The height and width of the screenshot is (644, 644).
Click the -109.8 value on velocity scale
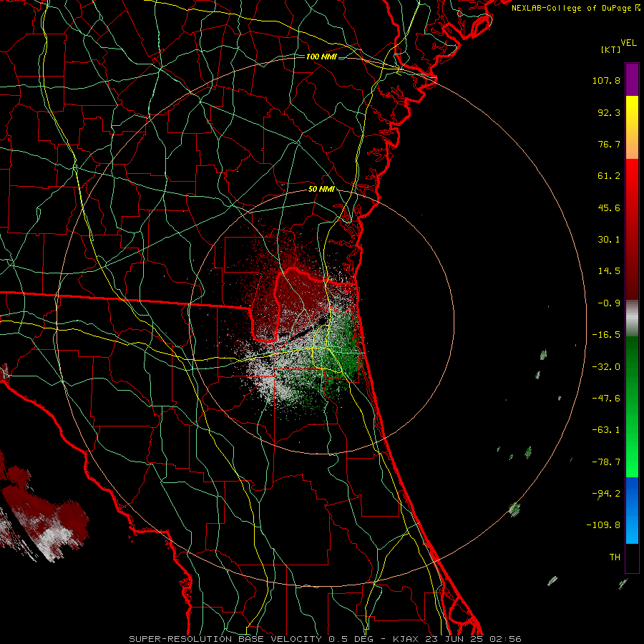click(x=603, y=525)
